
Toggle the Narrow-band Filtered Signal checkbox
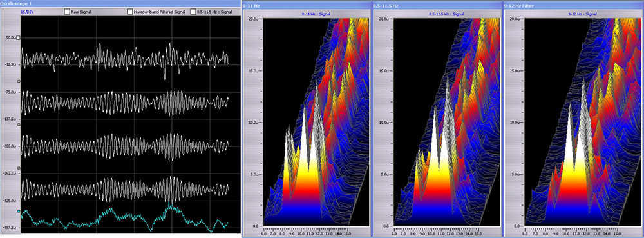click(x=130, y=12)
